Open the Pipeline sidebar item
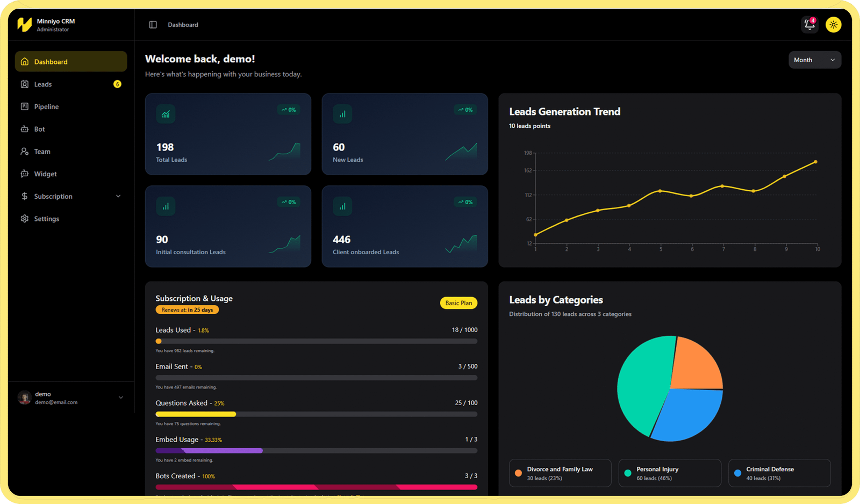The height and width of the screenshot is (504, 860). [x=46, y=107]
